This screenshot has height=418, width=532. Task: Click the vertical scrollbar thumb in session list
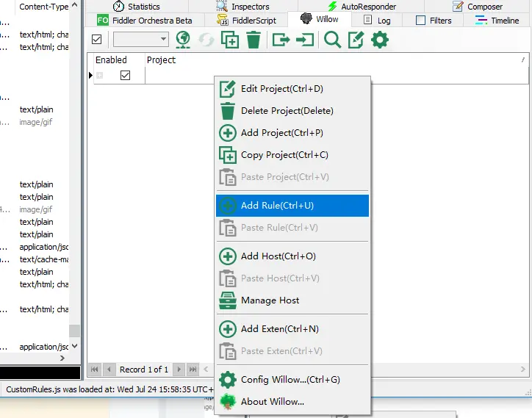coord(75,331)
